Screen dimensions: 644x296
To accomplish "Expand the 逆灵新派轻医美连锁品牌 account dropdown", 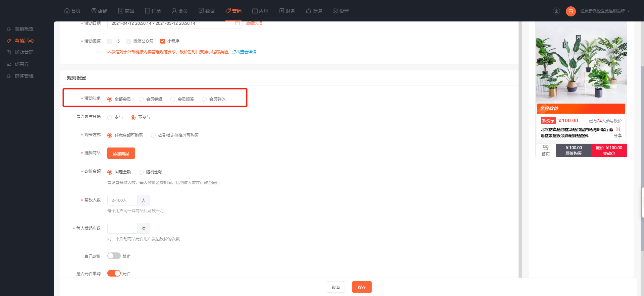I will [605, 11].
